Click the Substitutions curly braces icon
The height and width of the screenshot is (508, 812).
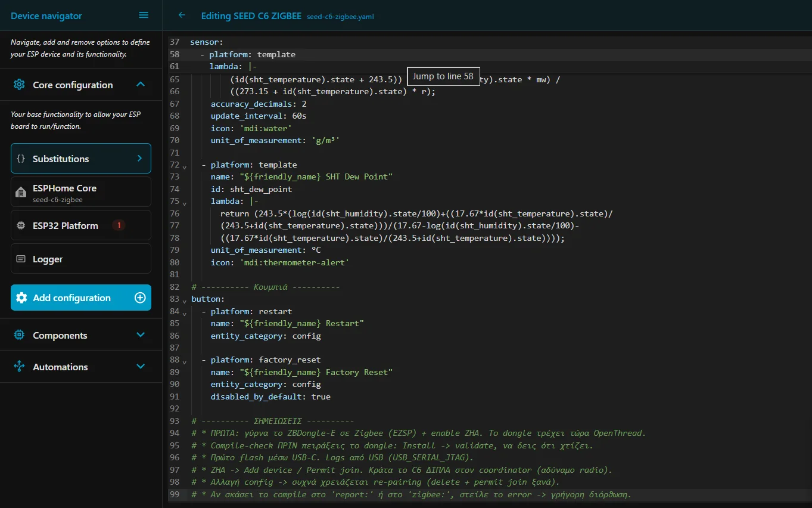21,159
